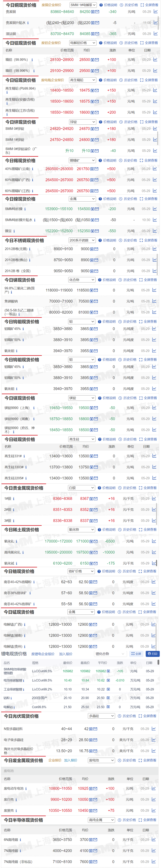The width and height of the screenshot is (161, 868).
Task: Click the info icon beside 废白壳
Action: tap(16, 800)
